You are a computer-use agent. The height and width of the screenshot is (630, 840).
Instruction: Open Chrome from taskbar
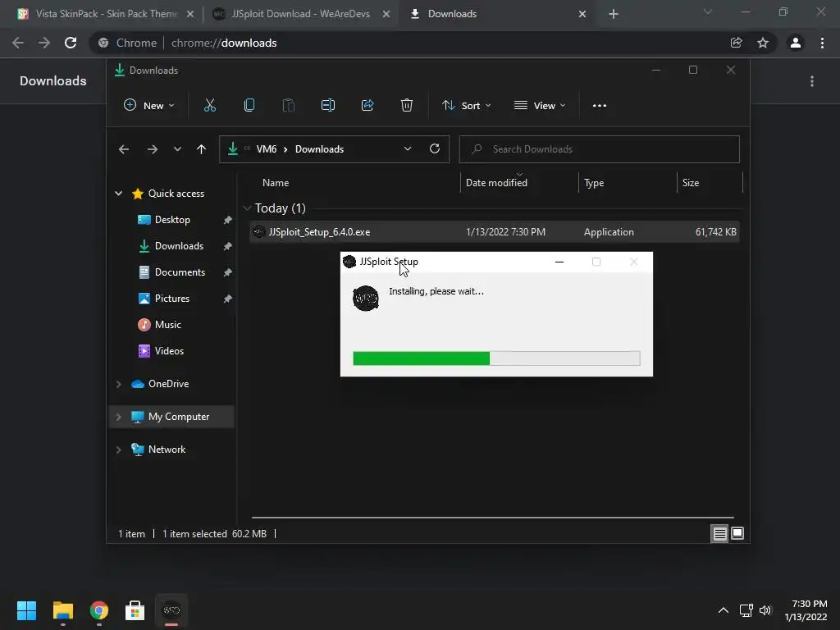click(99, 610)
